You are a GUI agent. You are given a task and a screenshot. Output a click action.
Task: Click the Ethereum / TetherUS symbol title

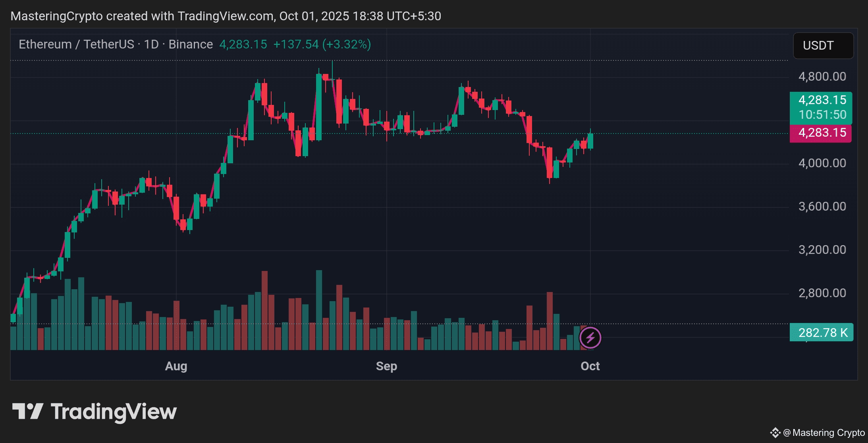76,44
